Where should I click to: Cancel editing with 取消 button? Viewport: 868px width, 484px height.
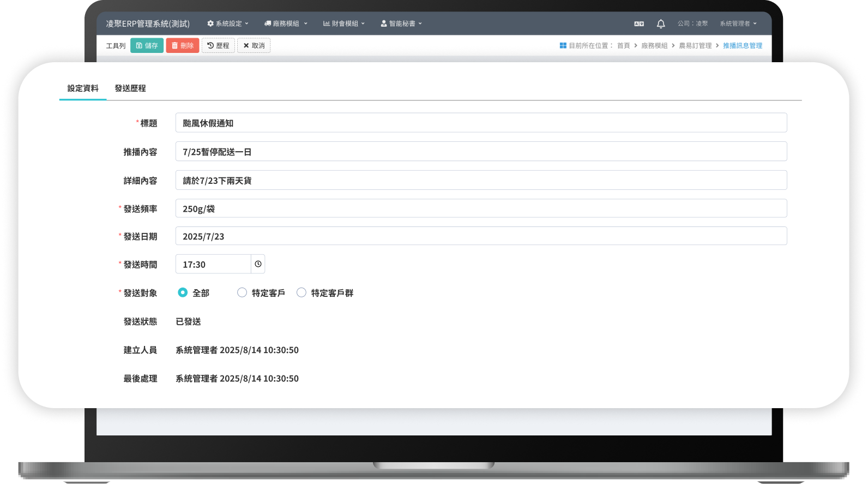[254, 45]
